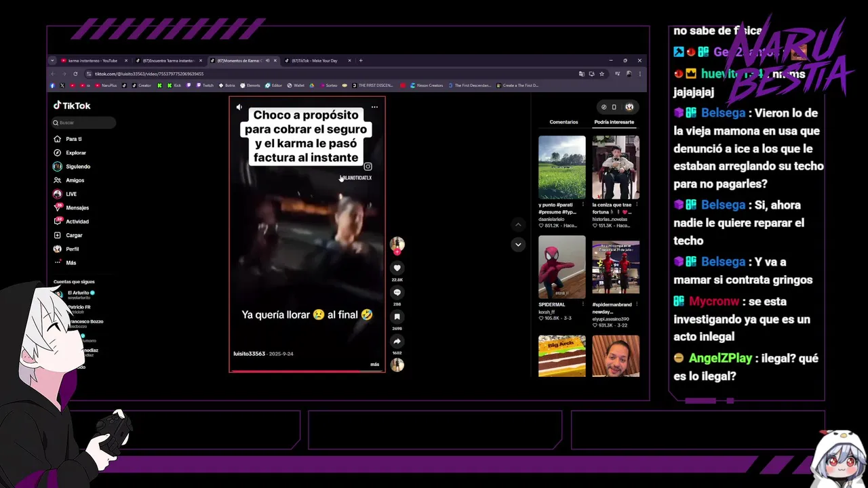868x488 pixels.
Task: Open the green field video thumbnail
Action: [562, 167]
